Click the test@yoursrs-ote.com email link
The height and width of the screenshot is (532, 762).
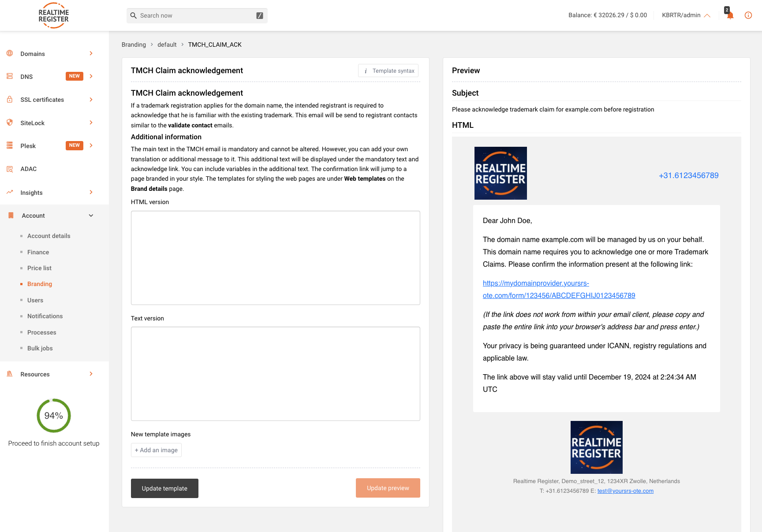[625, 491]
